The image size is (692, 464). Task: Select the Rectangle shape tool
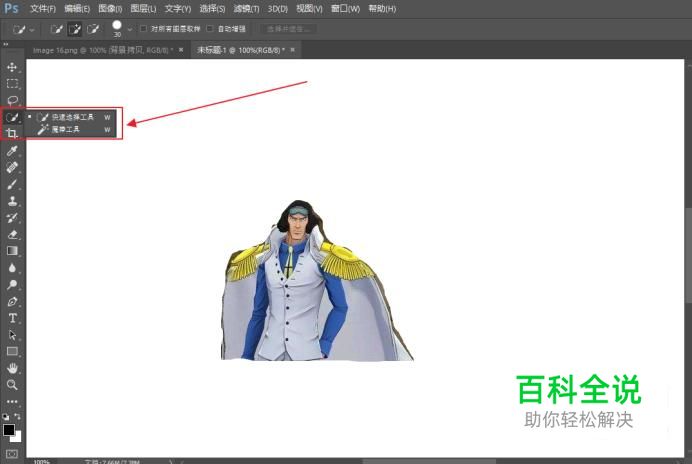(12, 351)
